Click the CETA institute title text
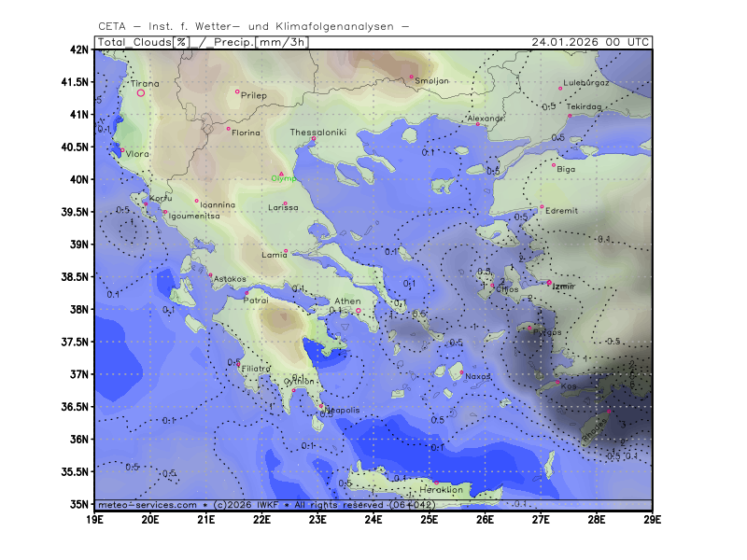 click(x=252, y=25)
